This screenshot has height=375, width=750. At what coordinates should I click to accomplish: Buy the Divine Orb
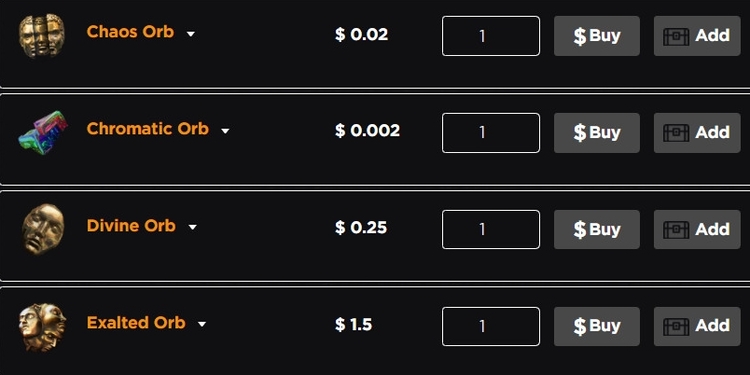[596, 229]
